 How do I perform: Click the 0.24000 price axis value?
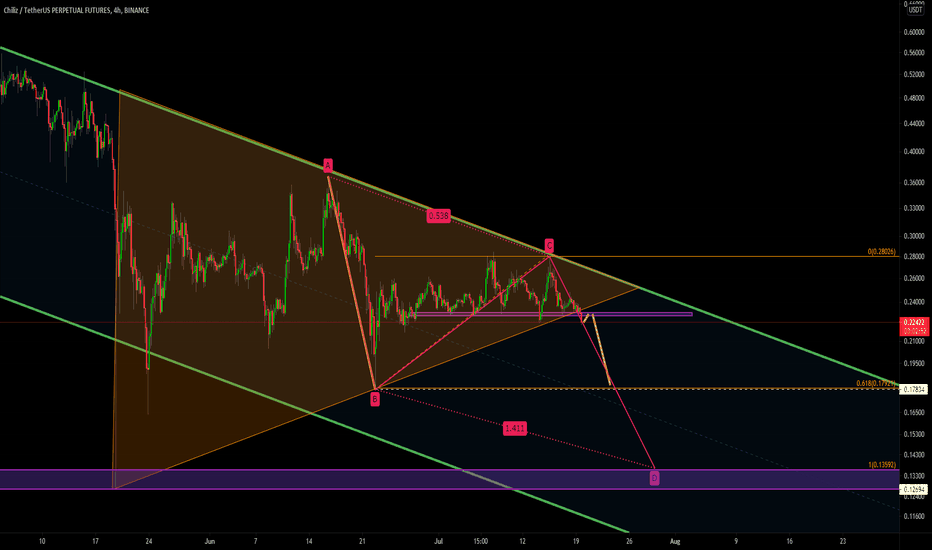[x=914, y=302]
